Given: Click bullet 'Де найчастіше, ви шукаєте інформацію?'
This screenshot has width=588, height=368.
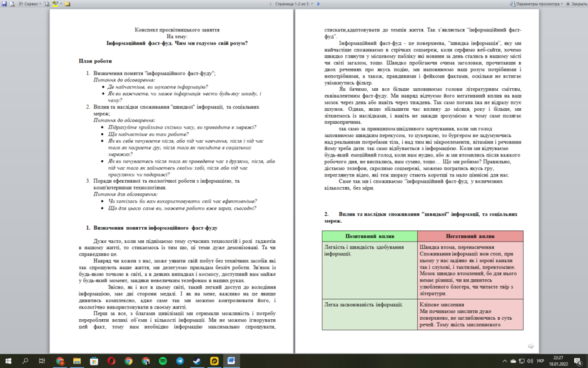Looking at the screenshot, I should tap(158, 86).
